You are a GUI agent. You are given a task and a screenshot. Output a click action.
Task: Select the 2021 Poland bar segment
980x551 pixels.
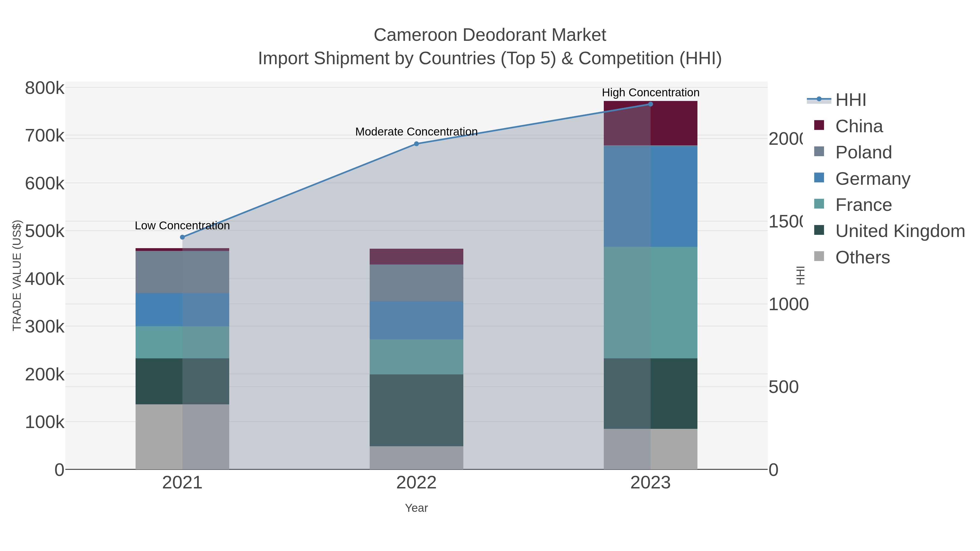click(182, 272)
